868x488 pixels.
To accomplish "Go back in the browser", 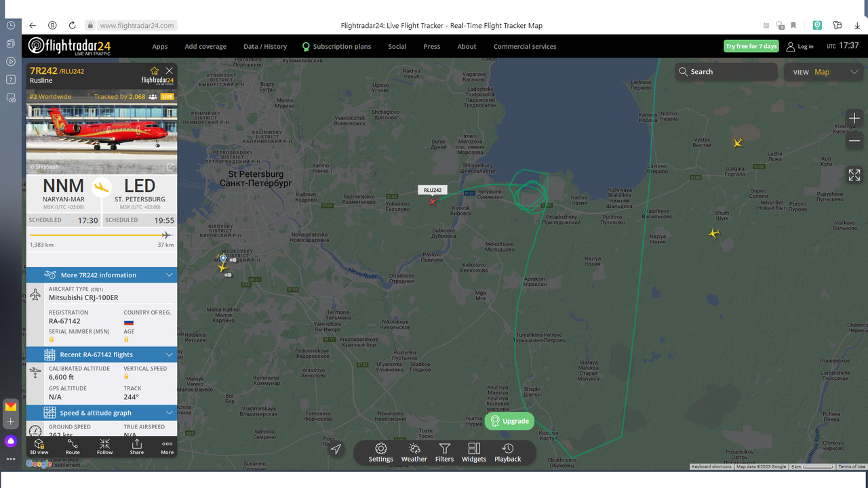I will tap(32, 25).
